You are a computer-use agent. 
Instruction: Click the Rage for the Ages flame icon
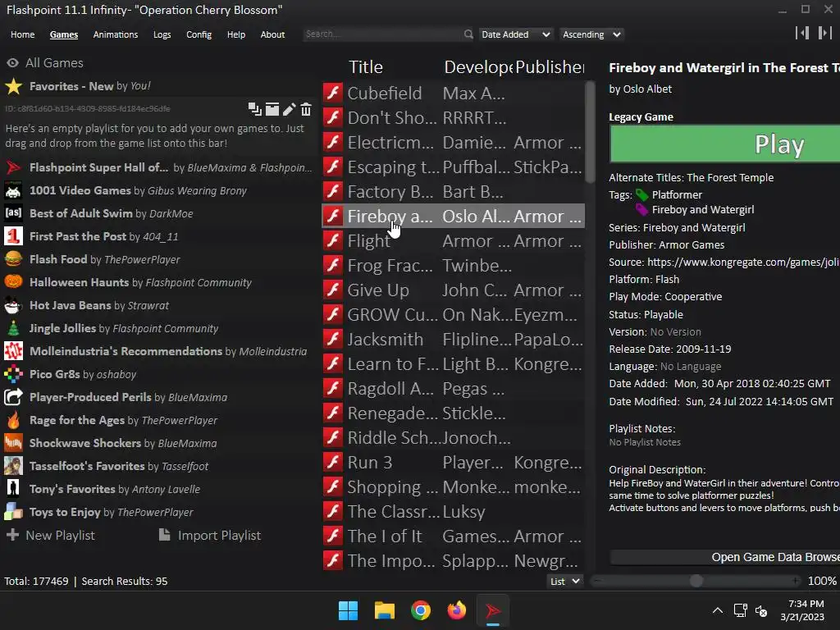13,420
